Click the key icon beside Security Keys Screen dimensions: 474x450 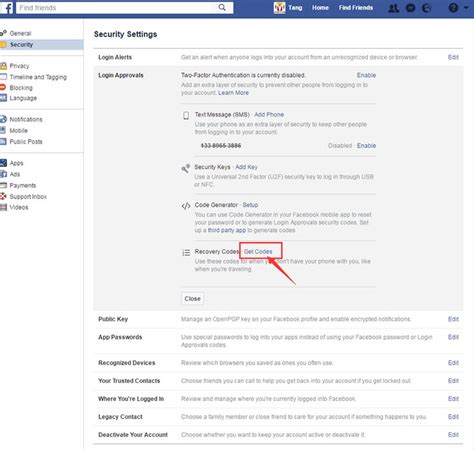[x=186, y=168]
